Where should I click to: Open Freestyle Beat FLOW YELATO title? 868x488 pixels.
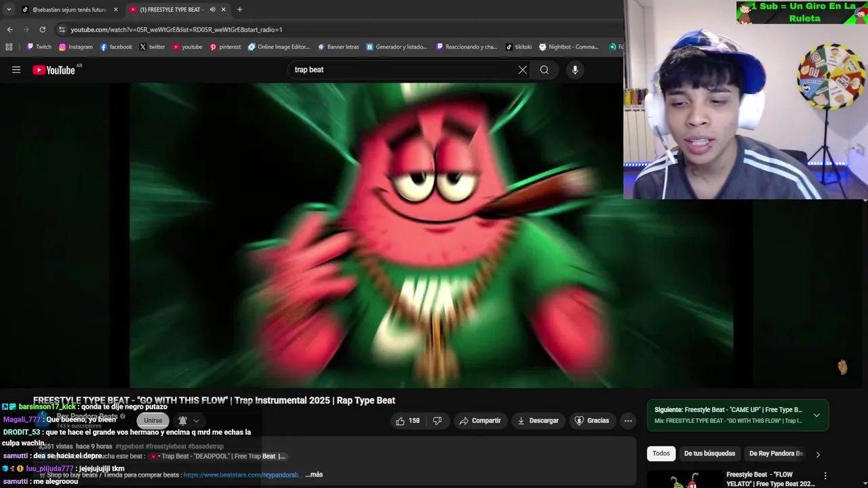(x=770, y=479)
